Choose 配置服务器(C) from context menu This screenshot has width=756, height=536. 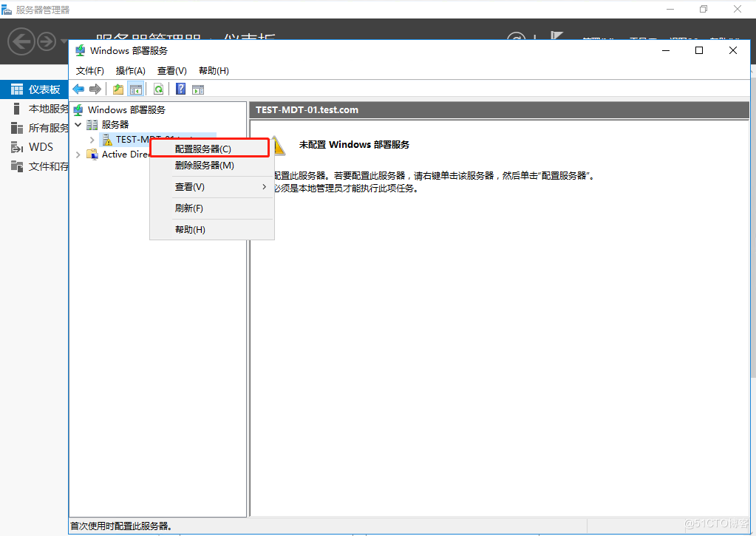coord(210,149)
